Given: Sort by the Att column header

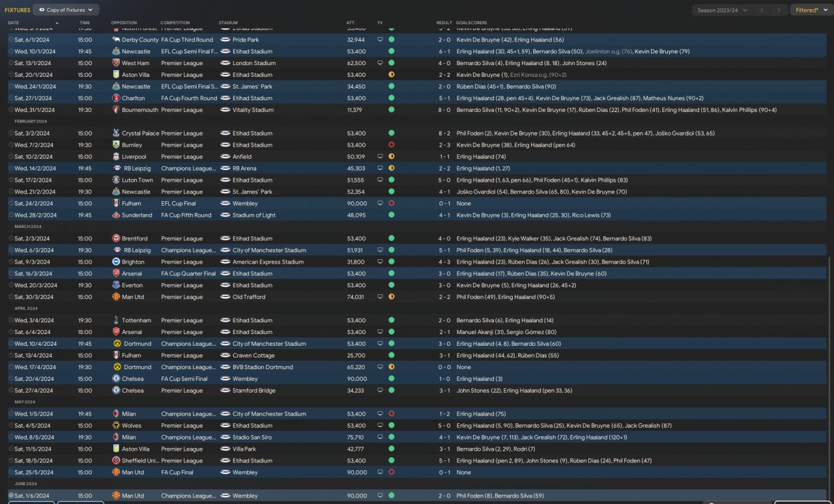Looking at the screenshot, I should coord(351,23).
